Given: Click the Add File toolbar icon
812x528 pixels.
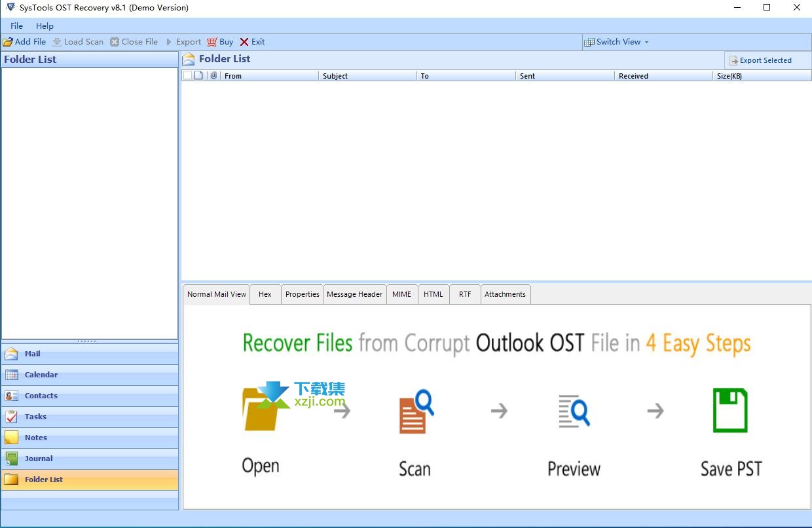Looking at the screenshot, I should (x=8, y=42).
